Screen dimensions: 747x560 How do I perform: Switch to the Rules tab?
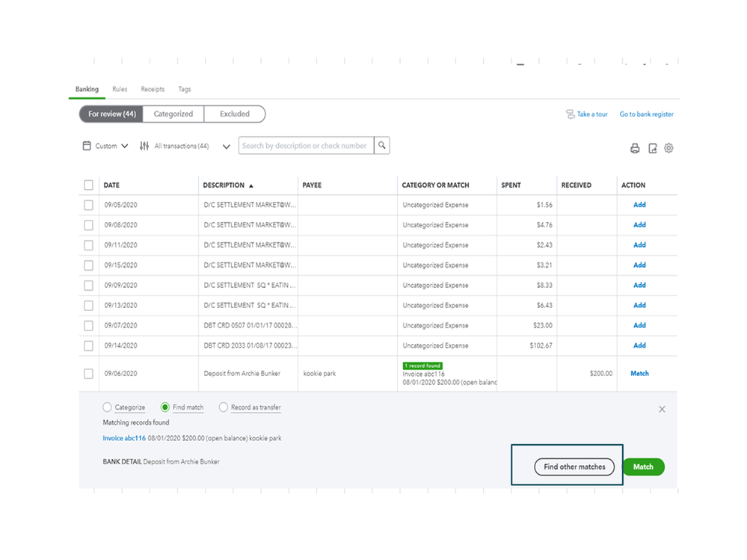pyautogui.click(x=120, y=89)
